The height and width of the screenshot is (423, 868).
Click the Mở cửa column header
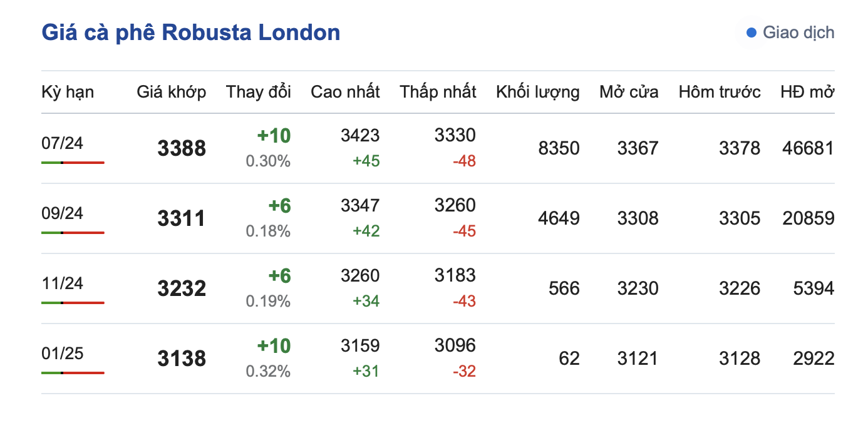(629, 92)
